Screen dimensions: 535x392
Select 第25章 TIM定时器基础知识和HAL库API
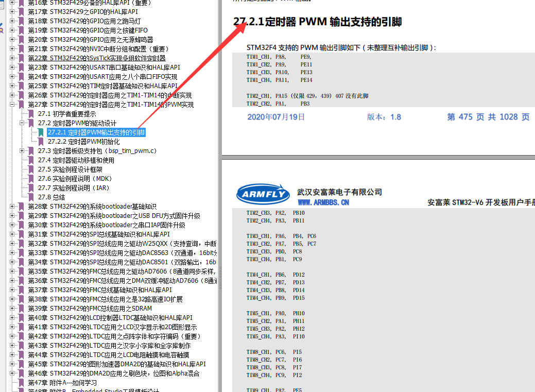(102, 86)
